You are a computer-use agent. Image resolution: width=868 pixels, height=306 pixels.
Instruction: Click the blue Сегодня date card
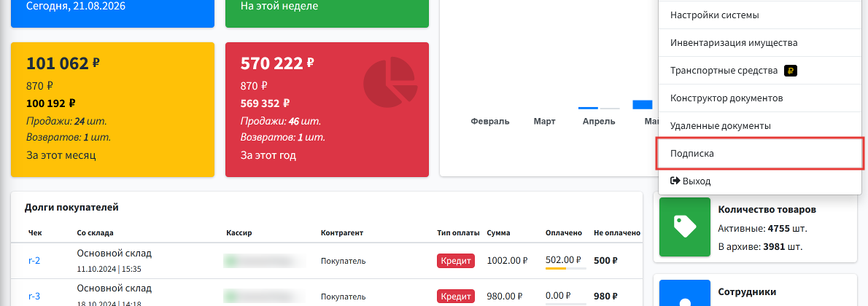[113, 13]
